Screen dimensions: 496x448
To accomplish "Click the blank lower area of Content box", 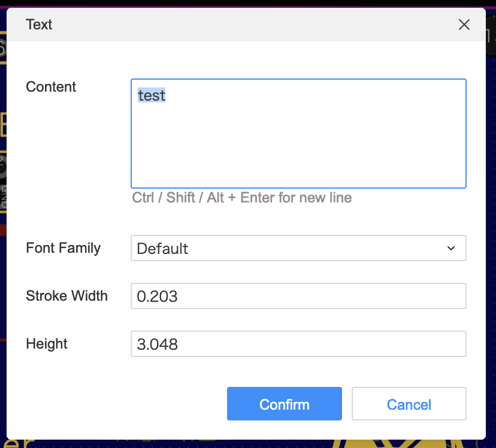I will click(298, 162).
